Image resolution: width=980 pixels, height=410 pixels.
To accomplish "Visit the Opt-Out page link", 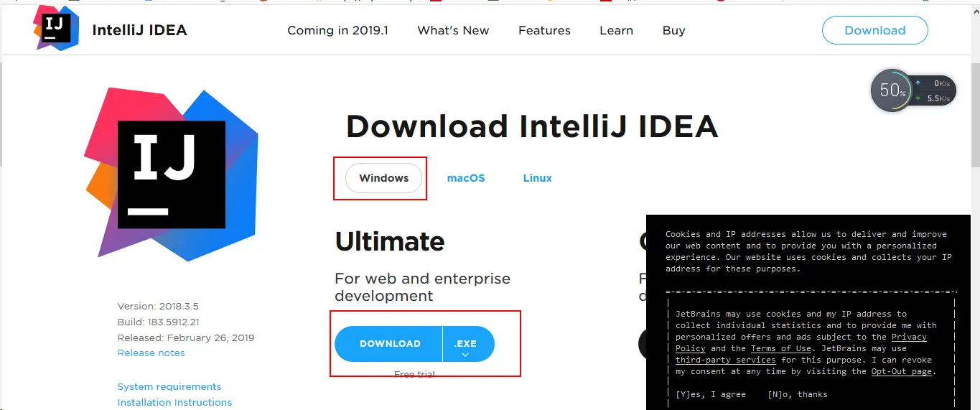I will tap(901, 371).
